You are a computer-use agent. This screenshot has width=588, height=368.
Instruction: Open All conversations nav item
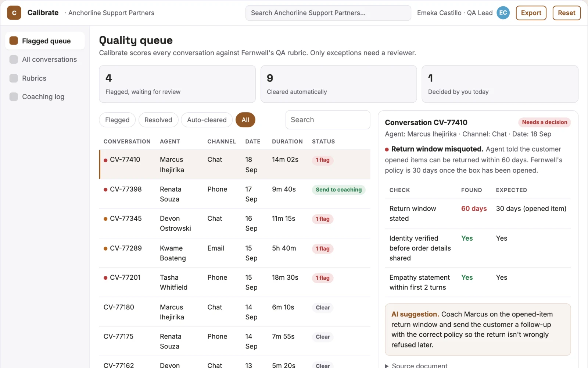[x=45, y=59]
